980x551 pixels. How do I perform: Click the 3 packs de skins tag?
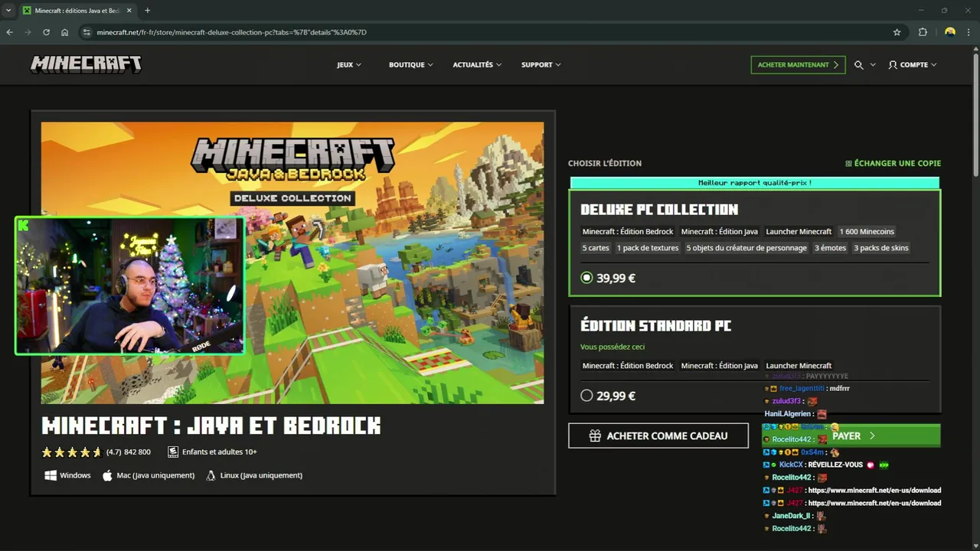click(881, 248)
